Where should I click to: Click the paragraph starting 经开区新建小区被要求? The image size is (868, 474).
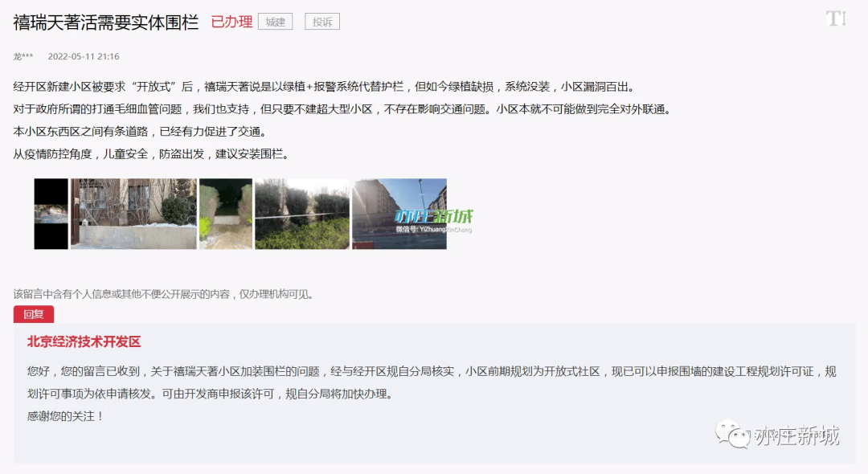coord(326,87)
